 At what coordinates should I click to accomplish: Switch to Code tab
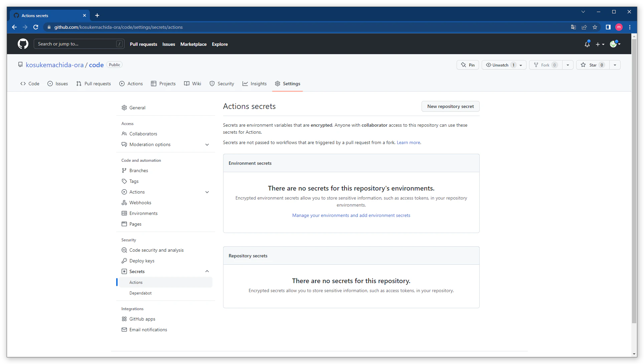(x=30, y=84)
